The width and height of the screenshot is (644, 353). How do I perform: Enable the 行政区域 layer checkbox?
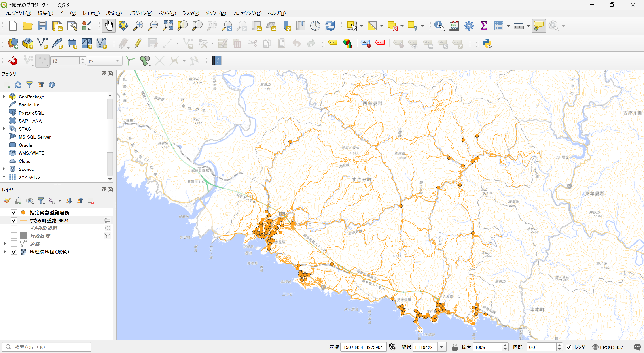14,236
